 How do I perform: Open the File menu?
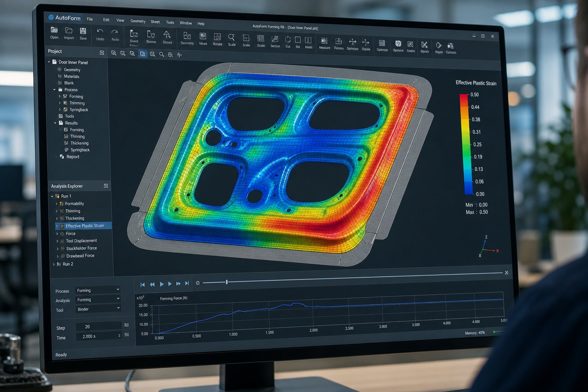pyautogui.click(x=90, y=19)
